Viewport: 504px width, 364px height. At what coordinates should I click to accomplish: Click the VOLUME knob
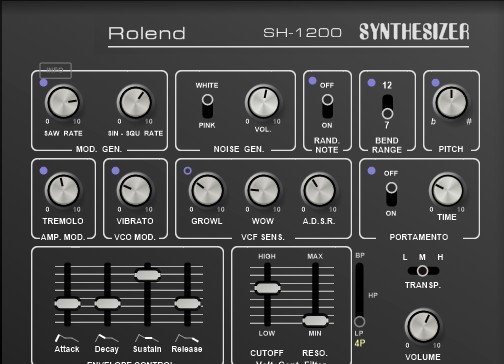pyautogui.click(x=423, y=326)
